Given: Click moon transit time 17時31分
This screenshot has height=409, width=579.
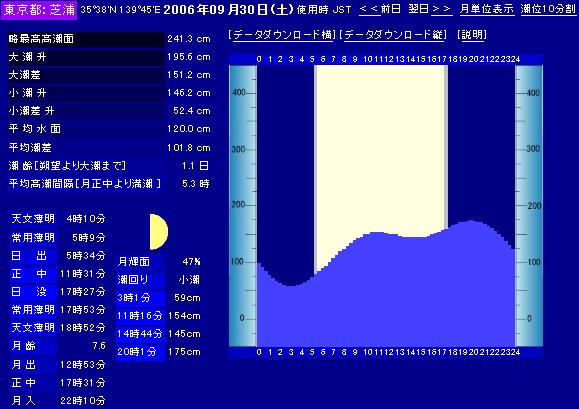Looking at the screenshot, I should (83, 383).
